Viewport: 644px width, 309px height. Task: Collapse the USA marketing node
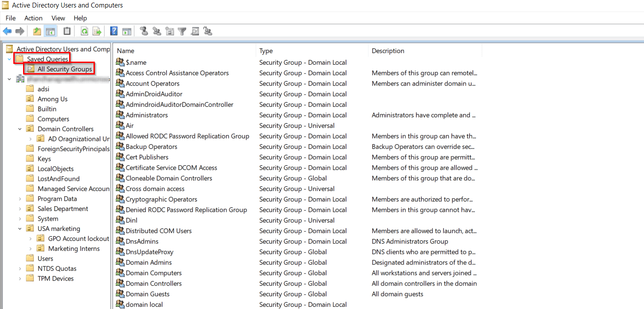tap(20, 228)
